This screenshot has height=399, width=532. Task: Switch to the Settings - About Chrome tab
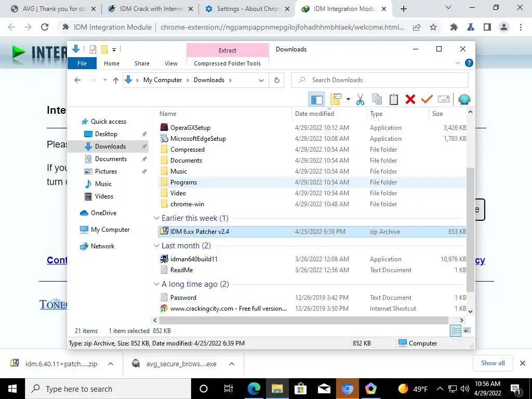coord(247,9)
